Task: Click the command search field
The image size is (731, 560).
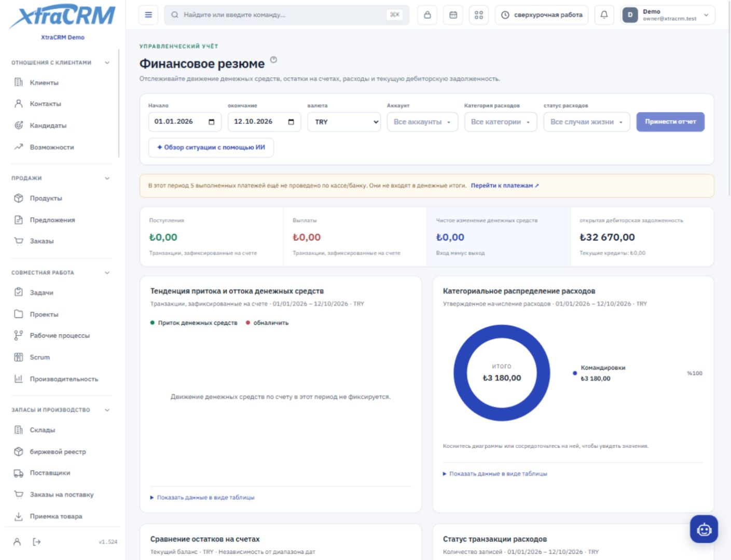Action: coord(286,15)
